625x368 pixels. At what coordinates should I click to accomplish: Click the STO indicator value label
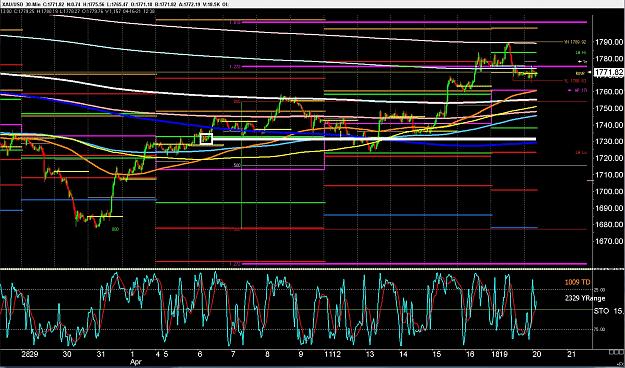(x=608, y=311)
